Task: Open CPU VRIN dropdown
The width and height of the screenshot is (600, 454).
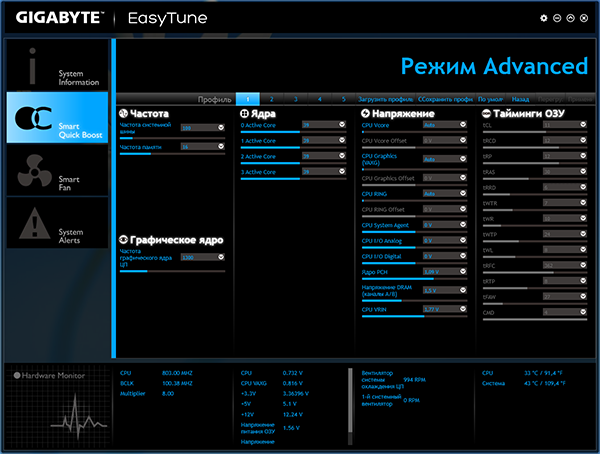Action: pos(463,309)
